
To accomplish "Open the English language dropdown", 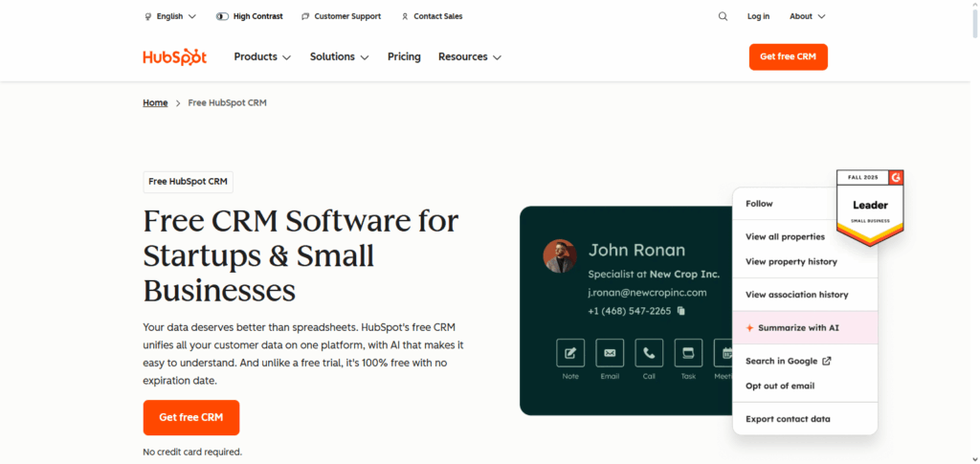I will (x=169, y=16).
